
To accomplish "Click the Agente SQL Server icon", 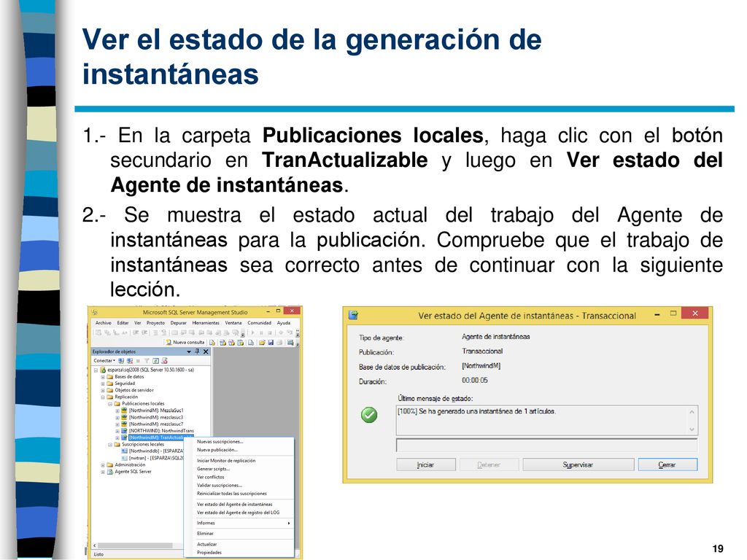I will pyautogui.click(x=109, y=472).
